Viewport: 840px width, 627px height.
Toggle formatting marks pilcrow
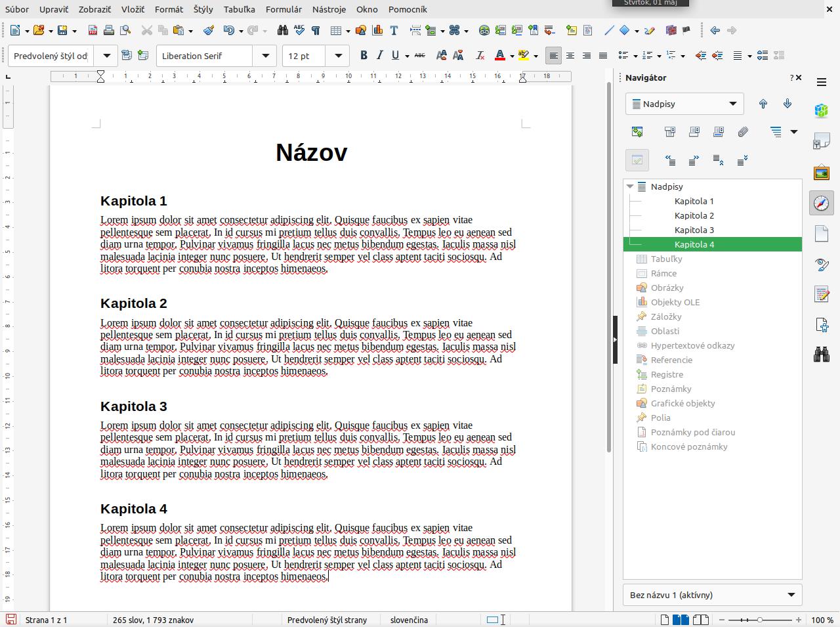(316, 30)
